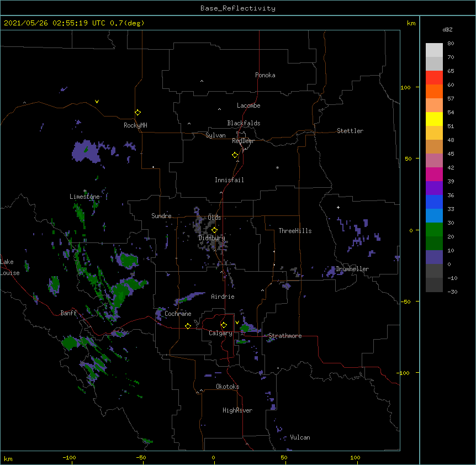Screen dimensions: 476x465
Task: Click the Vulcan label
Action: [300, 437]
